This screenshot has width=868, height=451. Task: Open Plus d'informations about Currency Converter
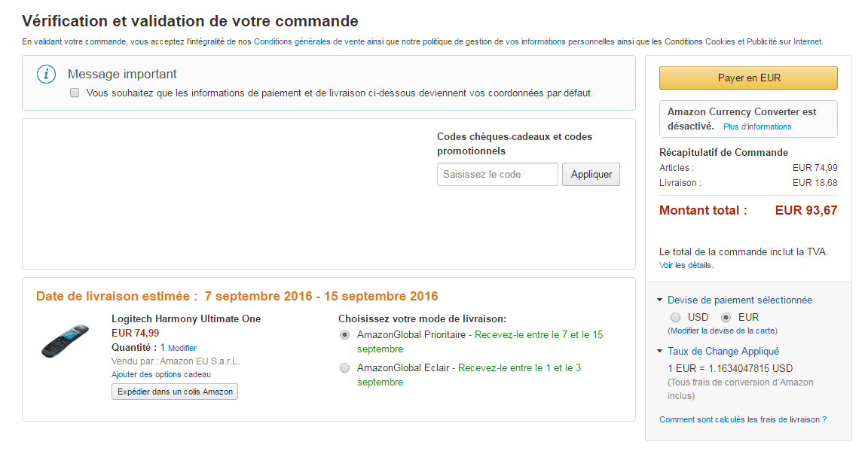(x=757, y=126)
